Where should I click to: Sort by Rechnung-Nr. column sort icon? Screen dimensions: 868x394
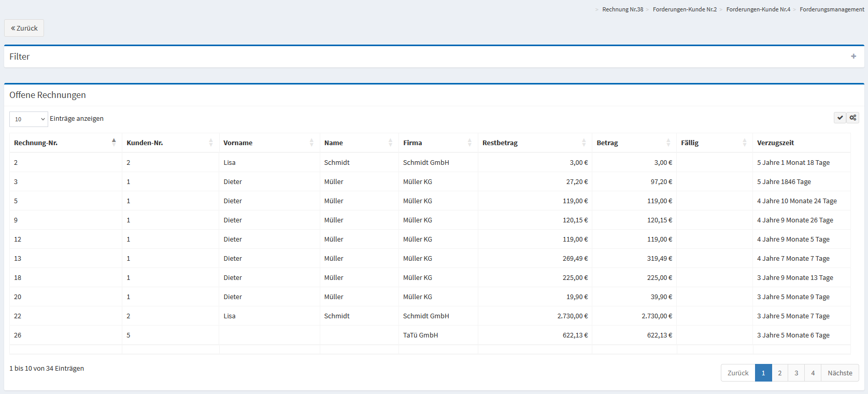tap(113, 143)
